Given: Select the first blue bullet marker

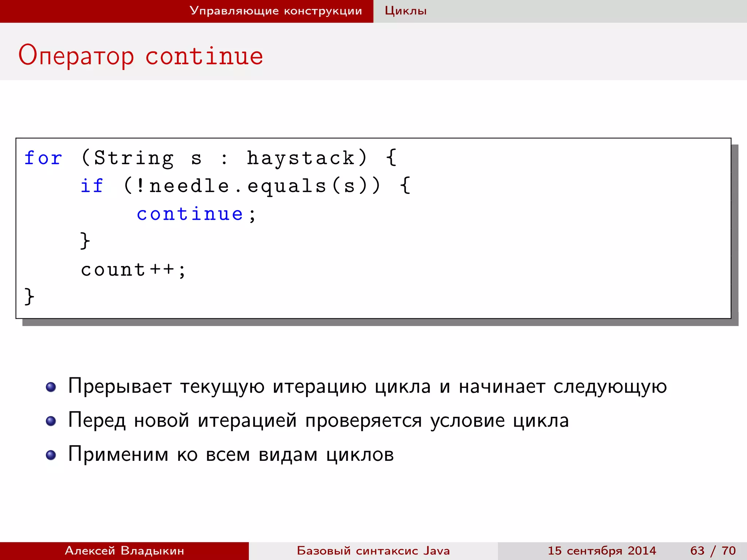Looking at the screenshot, I should (x=51, y=387).
